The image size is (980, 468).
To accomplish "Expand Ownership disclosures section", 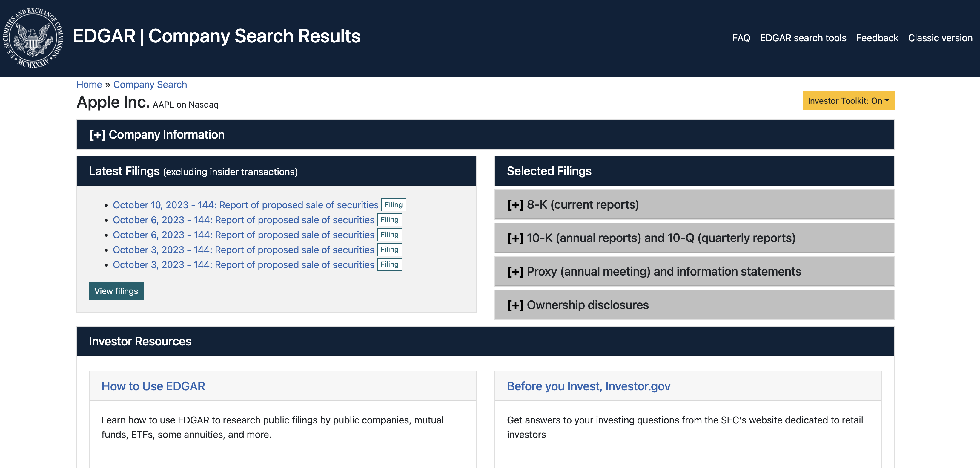I will point(694,305).
